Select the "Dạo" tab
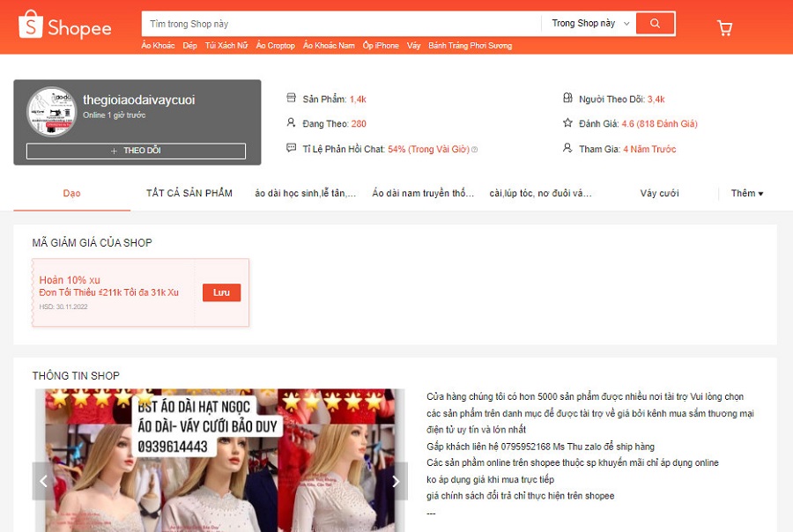The image size is (793, 532). click(x=71, y=193)
